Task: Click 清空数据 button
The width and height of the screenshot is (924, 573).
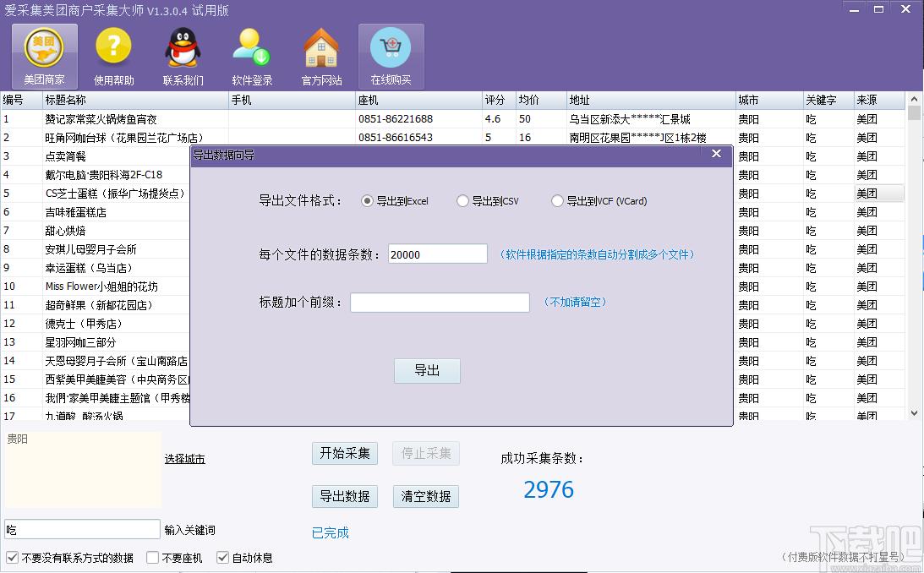Action: 426,496
